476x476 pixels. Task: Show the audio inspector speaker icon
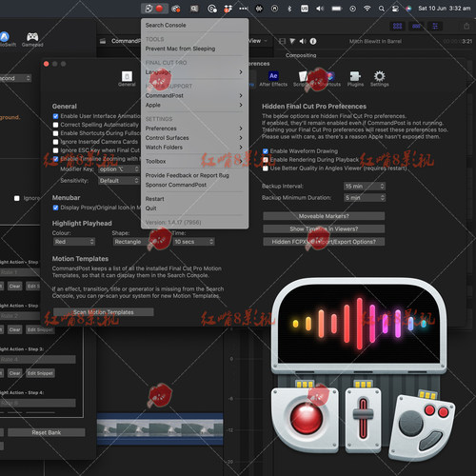[303, 41]
